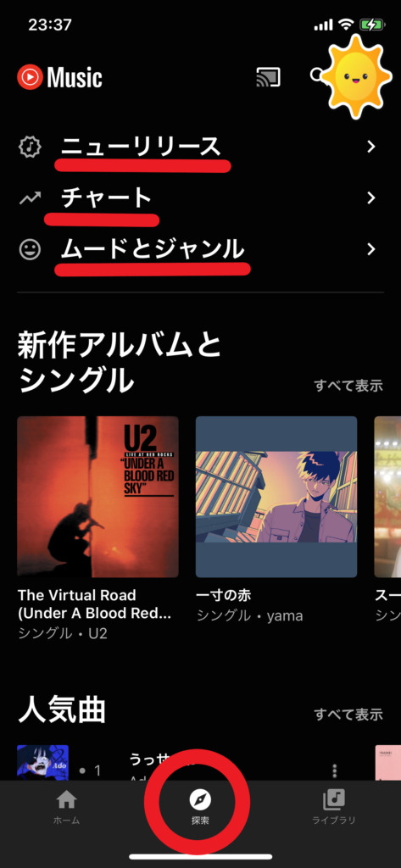This screenshot has height=868, width=401.
Task: Open the ライブラリ tab
Action: point(333,807)
